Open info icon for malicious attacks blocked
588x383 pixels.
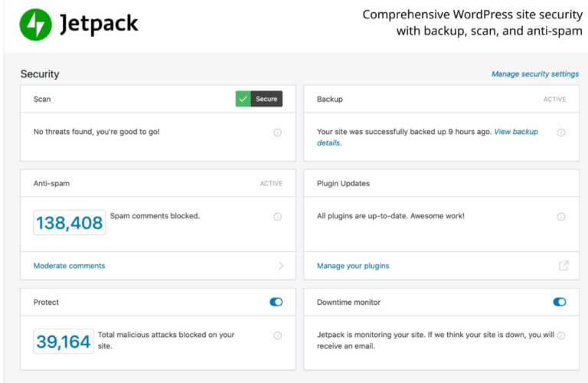[x=277, y=336]
